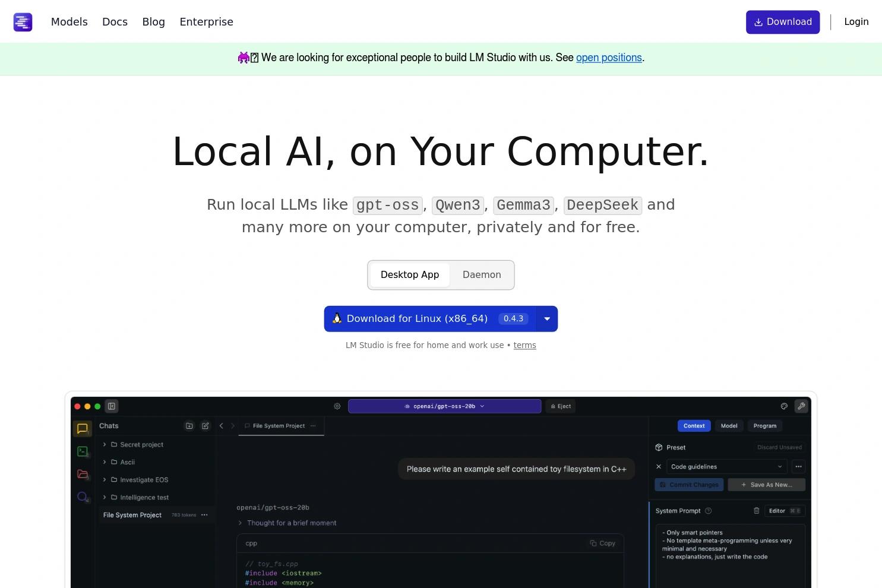
Task: Click the Gemma3 code label
Action: (523, 206)
